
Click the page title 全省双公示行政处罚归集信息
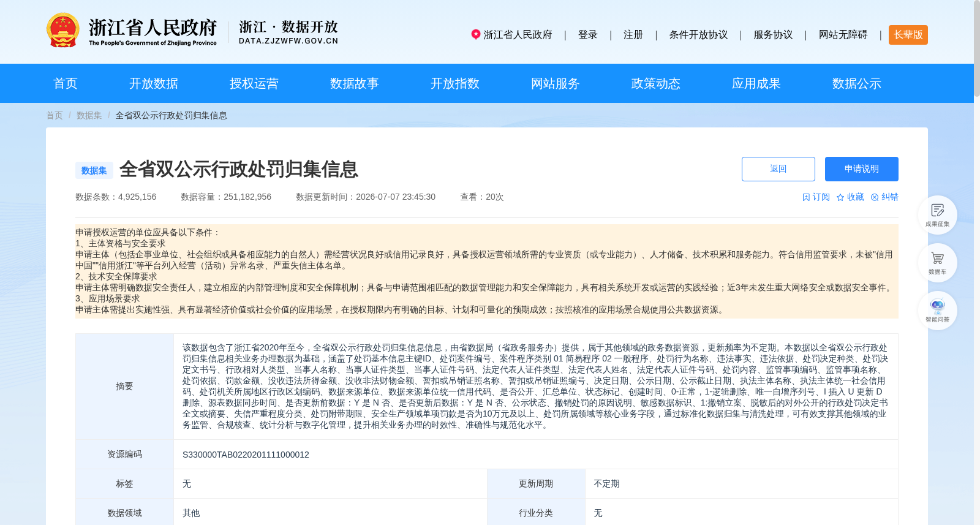239,169
